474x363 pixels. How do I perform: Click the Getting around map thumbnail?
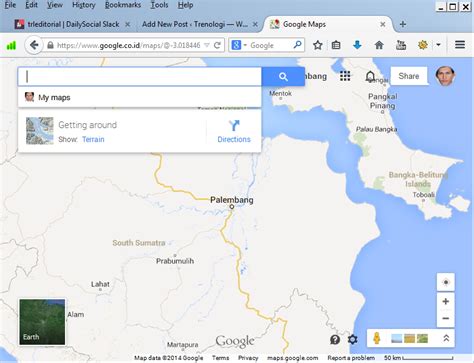(40, 131)
